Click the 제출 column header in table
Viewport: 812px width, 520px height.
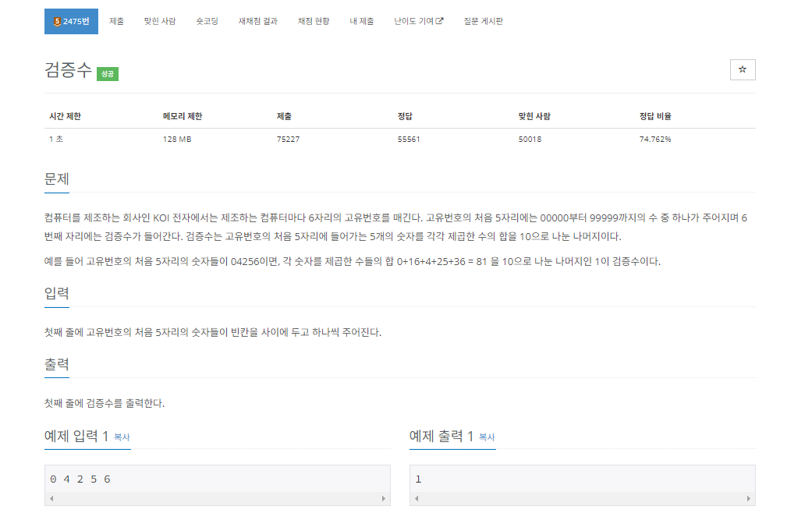click(x=284, y=116)
